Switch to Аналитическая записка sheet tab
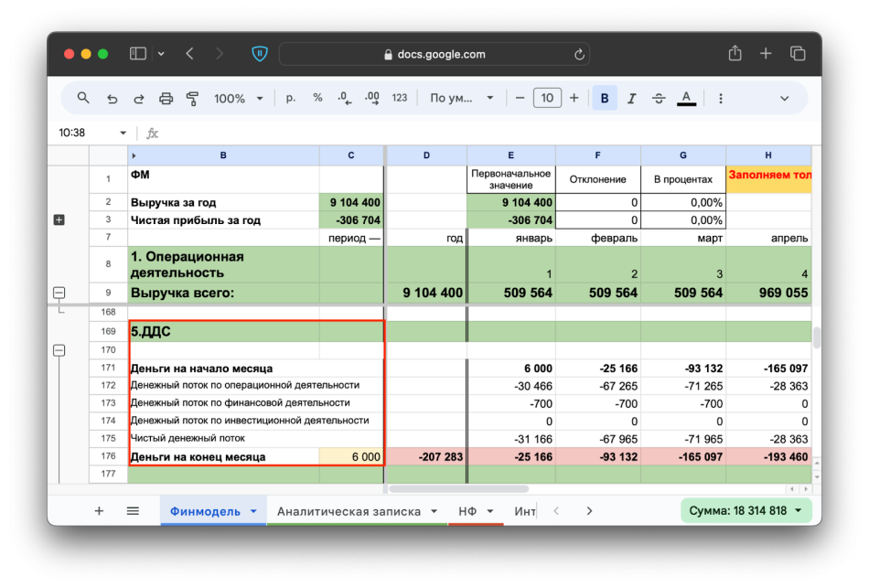Screen dimensions: 869x588 click(x=349, y=511)
